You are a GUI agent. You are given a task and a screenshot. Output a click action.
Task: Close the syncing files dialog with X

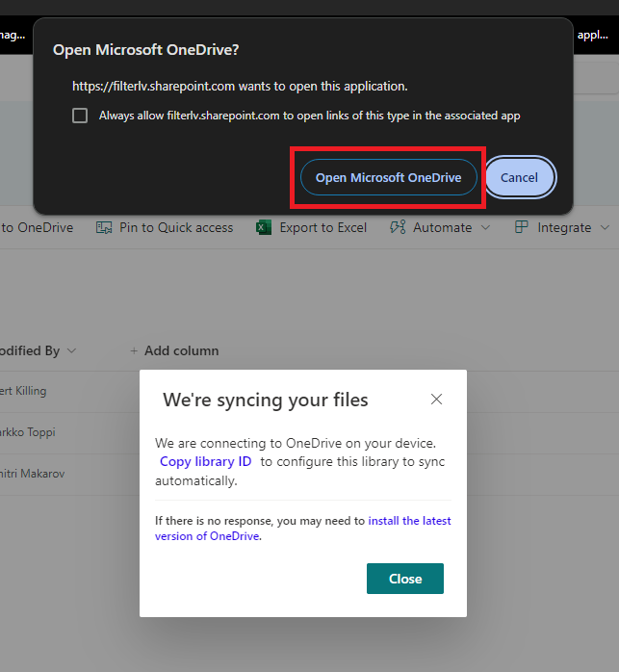point(436,400)
